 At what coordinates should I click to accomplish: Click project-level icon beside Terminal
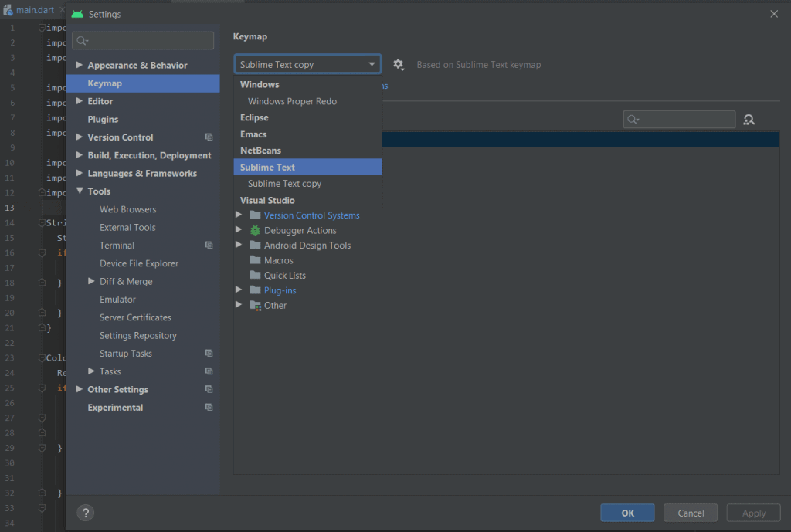209,245
